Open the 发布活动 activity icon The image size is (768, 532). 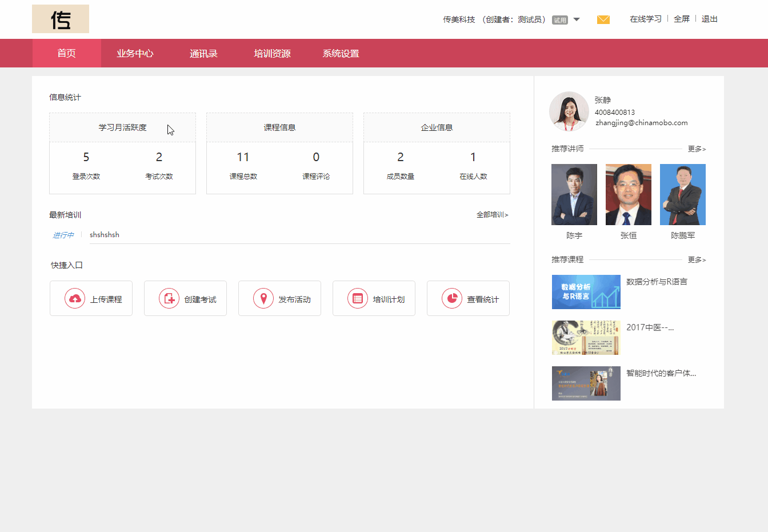[x=263, y=298]
